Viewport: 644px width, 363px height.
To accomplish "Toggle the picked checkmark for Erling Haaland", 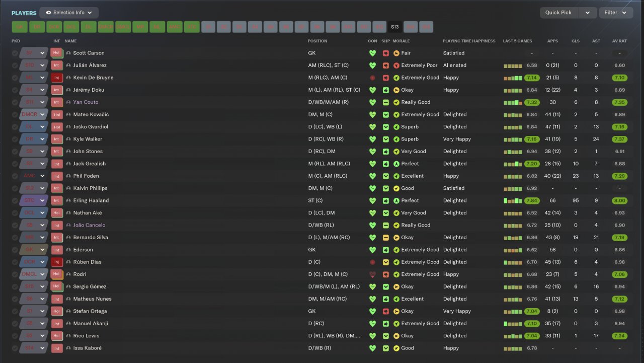I will pyautogui.click(x=15, y=201).
